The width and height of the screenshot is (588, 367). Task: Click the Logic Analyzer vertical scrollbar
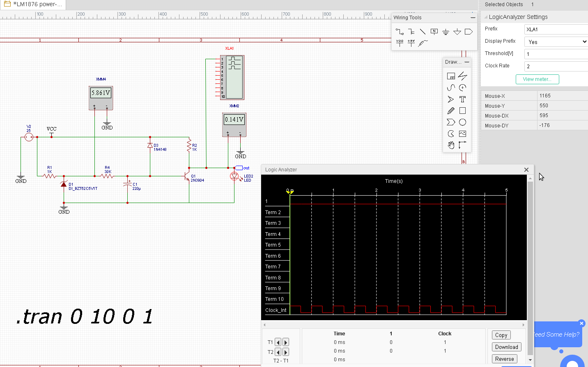click(x=530, y=268)
